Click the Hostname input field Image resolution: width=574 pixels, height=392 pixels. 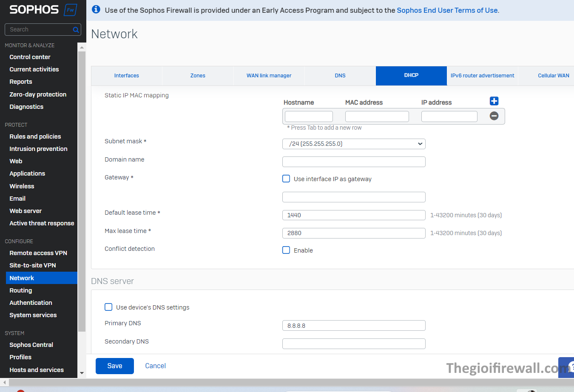tap(309, 116)
